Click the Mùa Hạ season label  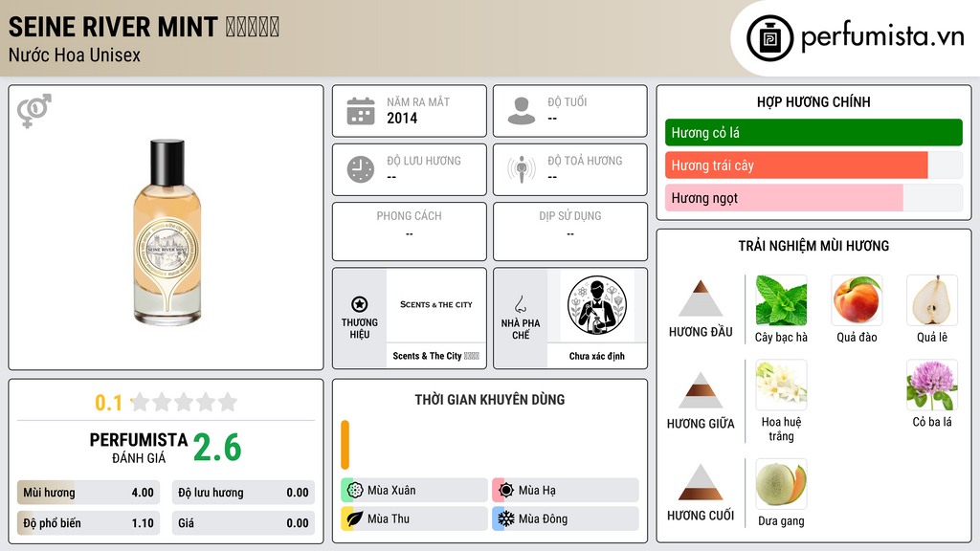537,491
